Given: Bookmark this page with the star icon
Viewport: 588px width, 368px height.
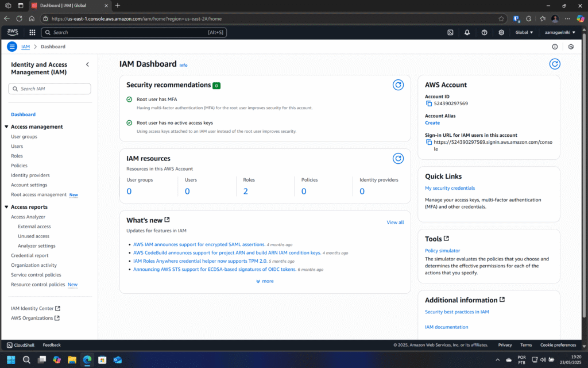Looking at the screenshot, I should click(x=501, y=19).
